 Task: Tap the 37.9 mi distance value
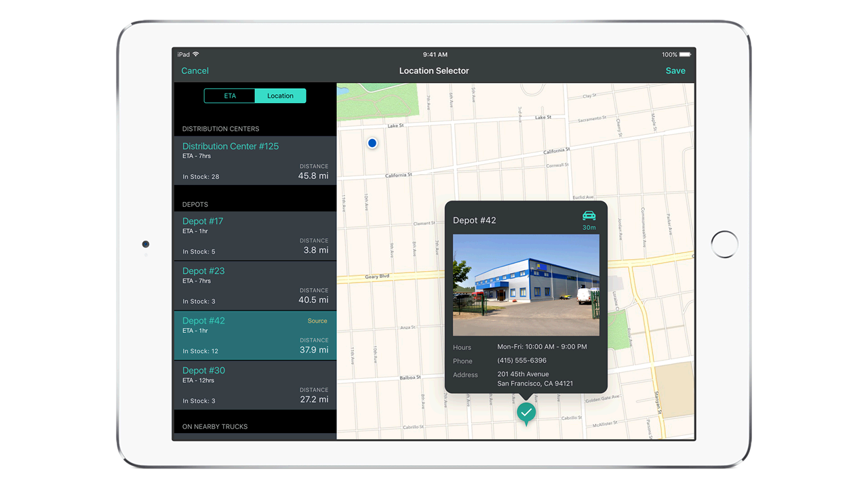[x=313, y=350]
